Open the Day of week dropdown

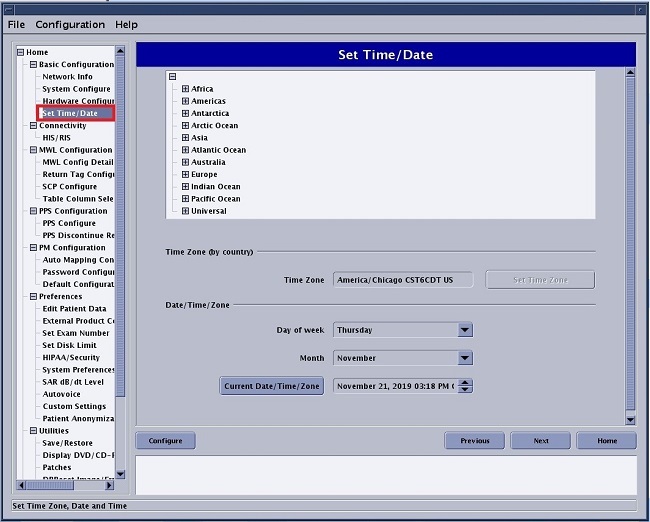click(x=465, y=330)
